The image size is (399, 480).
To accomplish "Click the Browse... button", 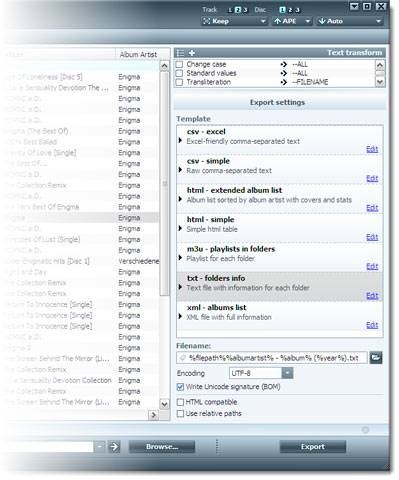I will (162, 447).
